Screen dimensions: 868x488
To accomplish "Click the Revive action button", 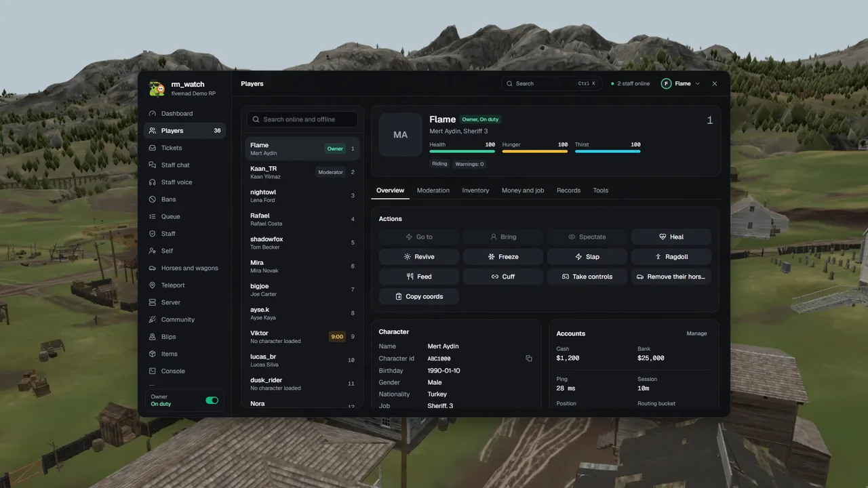I will [x=419, y=257].
